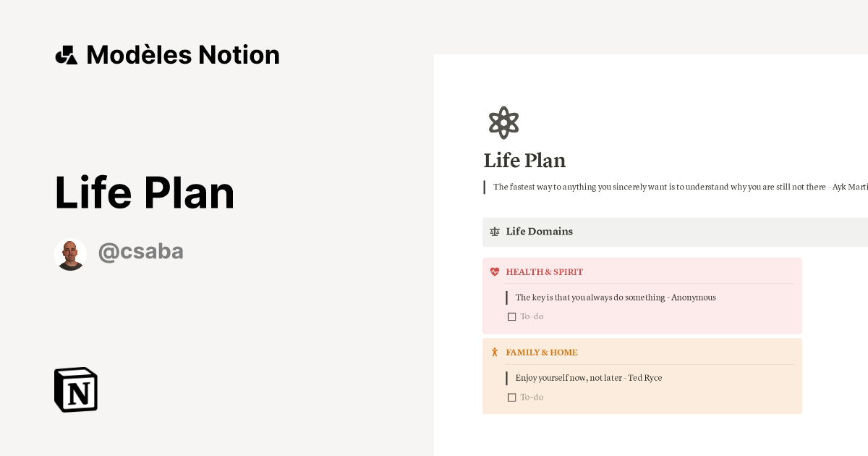This screenshot has width=868, height=456.
Task: Click the black Notion N logo
Action: click(76, 389)
